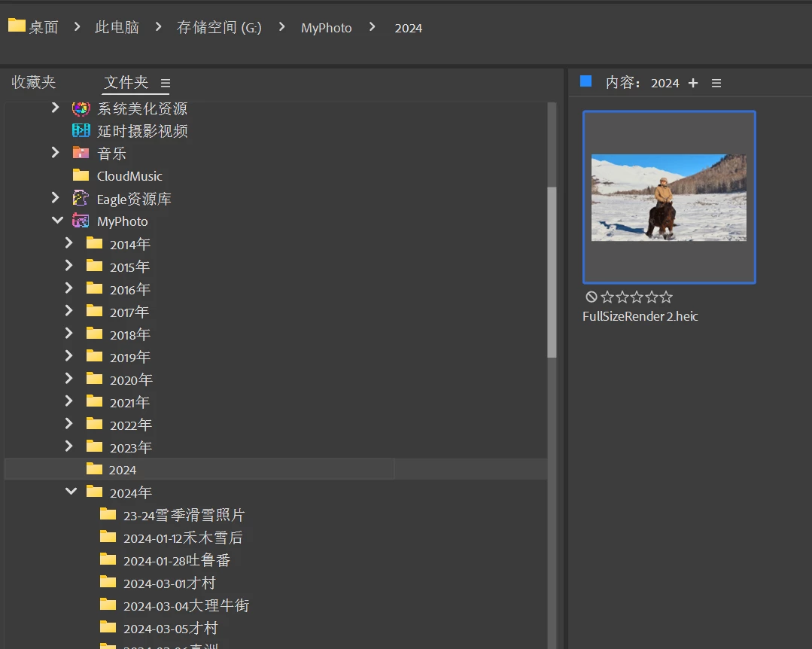Image resolution: width=812 pixels, height=649 pixels.
Task: Select the 内容: 2024 panel tab
Action: tap(642, 83)
